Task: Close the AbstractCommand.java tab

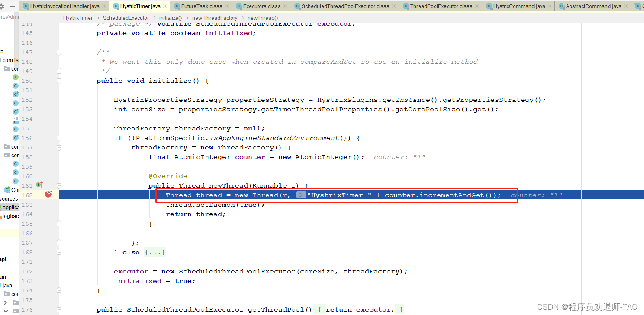Action: click(x=626, y=6)
